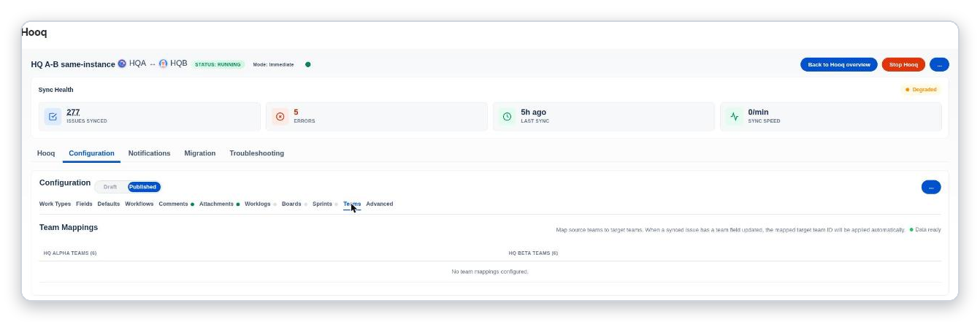This screenshot has width=980, height=322.
Task: Select the Configuration main tab
Action: click(91, 153)
